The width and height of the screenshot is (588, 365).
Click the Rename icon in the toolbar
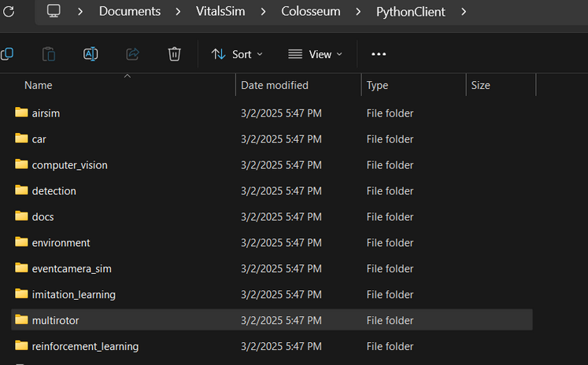click(91, 54)
